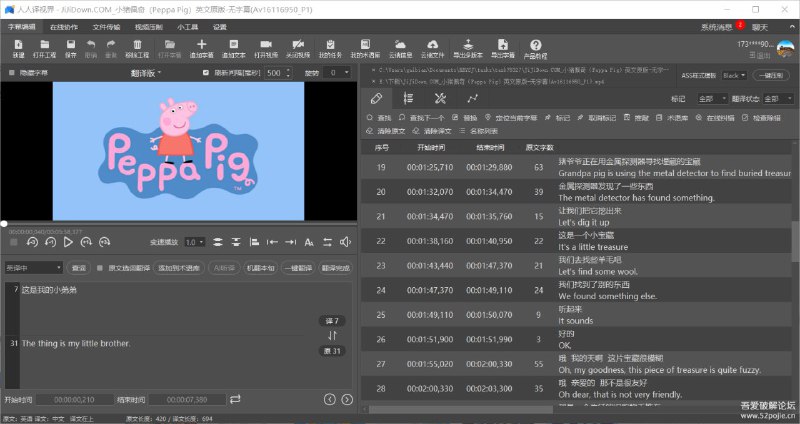Open the playback speed 1.0 dropdown
The image size is (800, 424).
194,242
